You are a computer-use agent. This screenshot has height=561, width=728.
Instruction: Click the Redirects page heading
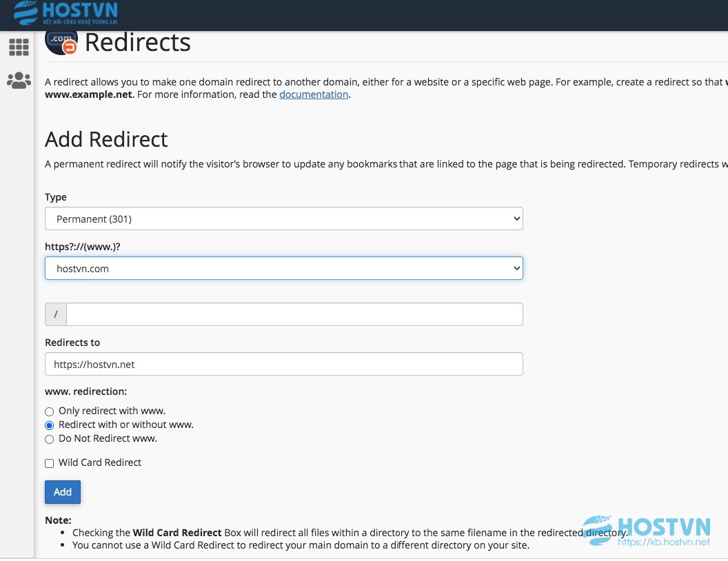(x=137, y=43)
